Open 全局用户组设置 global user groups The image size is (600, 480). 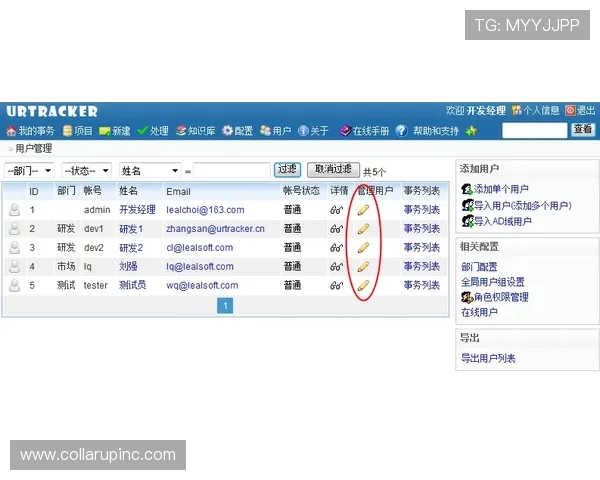(493, 282)
